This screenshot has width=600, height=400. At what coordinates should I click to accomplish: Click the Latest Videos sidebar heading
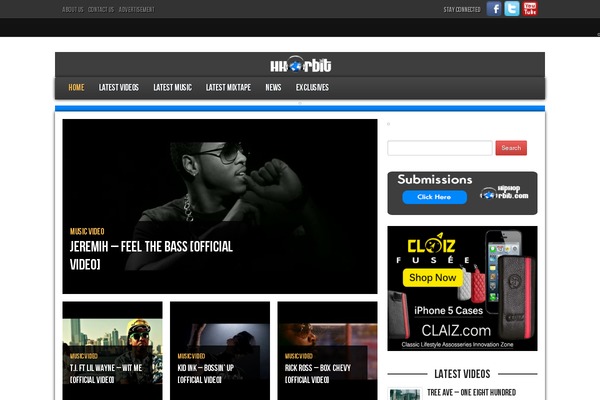[x=462, y=374]
